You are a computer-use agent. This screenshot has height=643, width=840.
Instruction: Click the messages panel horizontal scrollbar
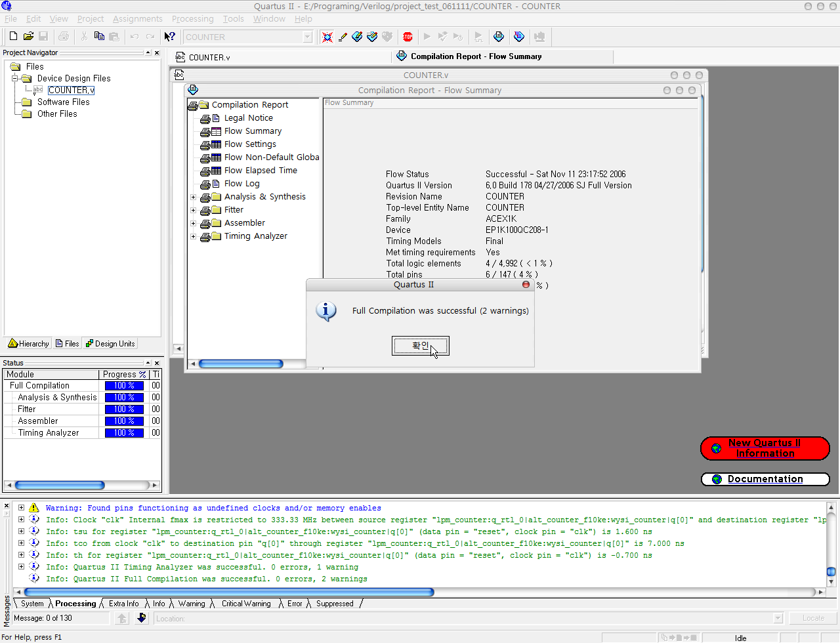pyautogui.click(x=229, y=592)
